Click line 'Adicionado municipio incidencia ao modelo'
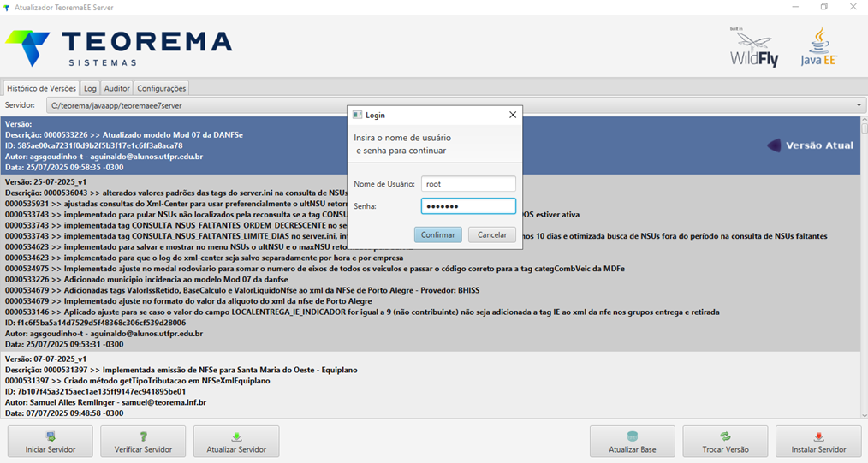The width and height of the screenshot is (868, 463). pos(146,279)
